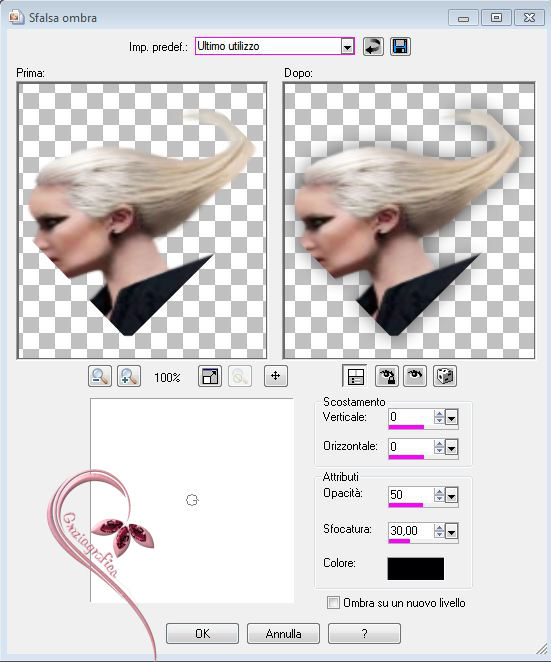The image size is (551, 662).
Task: Expand the Opacità value dropdown arrow
Action: coord(451,496)
